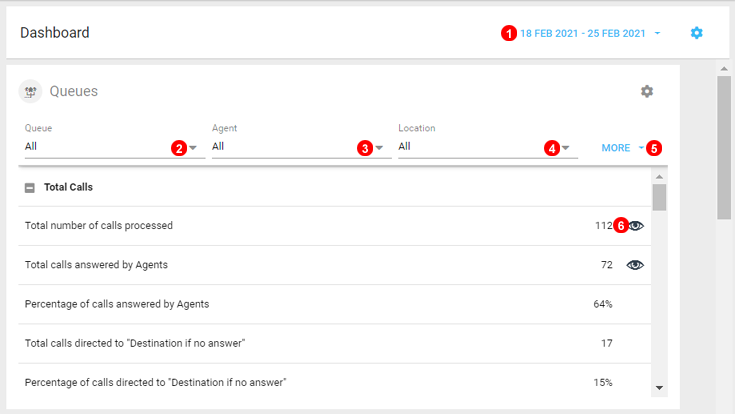The width and height of the screenshot is (735, 414).
Task: Open the Queues widget settings gear
Action: (647, 91)
